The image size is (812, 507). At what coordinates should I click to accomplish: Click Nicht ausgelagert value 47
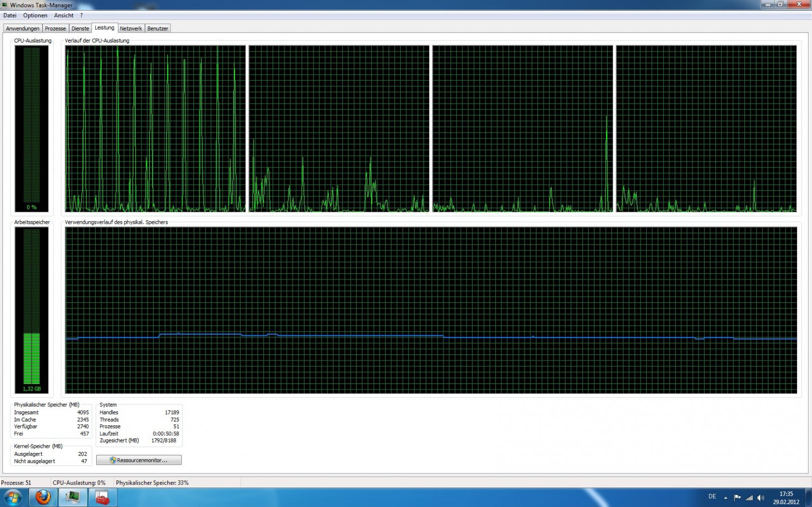[84, 461]
